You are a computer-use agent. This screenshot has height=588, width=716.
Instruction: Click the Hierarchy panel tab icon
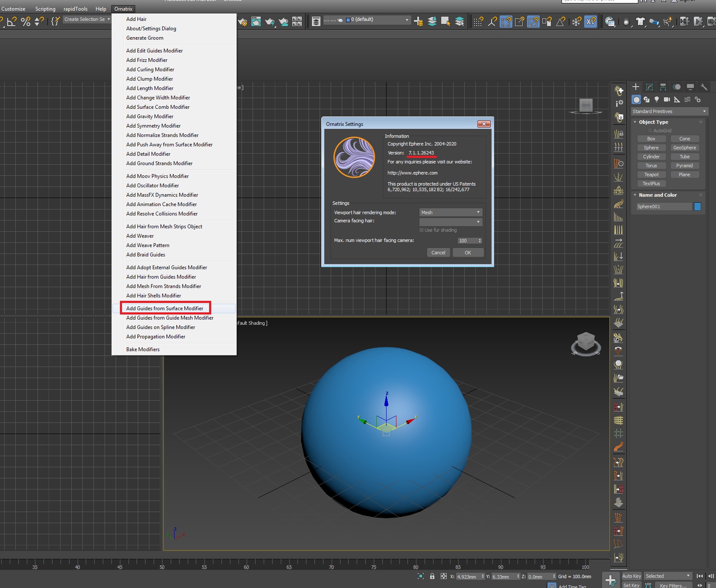click(663, 87)
